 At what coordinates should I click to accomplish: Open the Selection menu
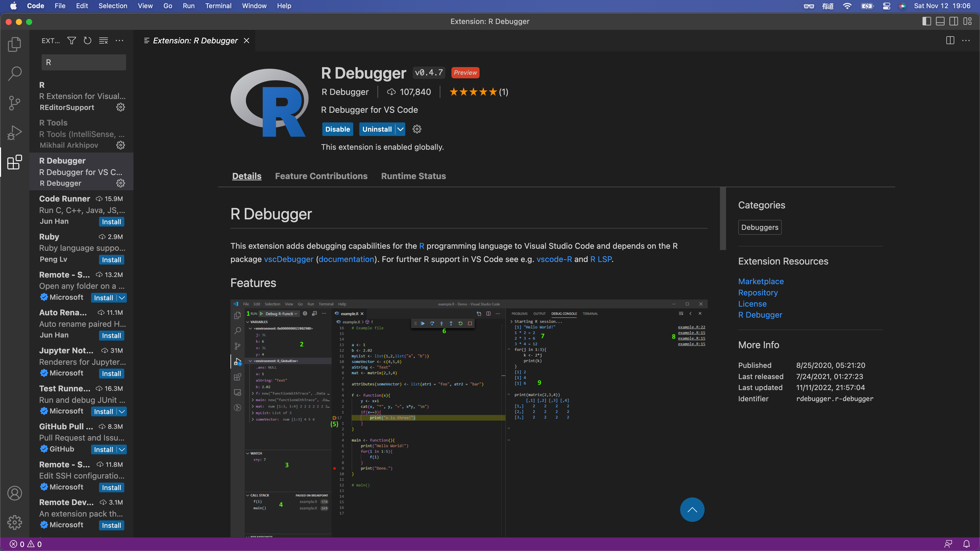(x=113, y=6)
